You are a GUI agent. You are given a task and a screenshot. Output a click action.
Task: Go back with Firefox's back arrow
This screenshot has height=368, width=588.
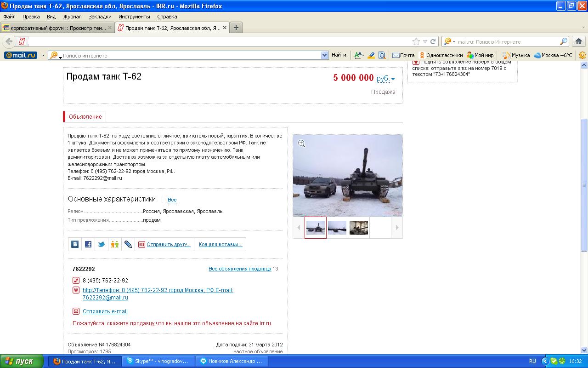pos(9,41)
